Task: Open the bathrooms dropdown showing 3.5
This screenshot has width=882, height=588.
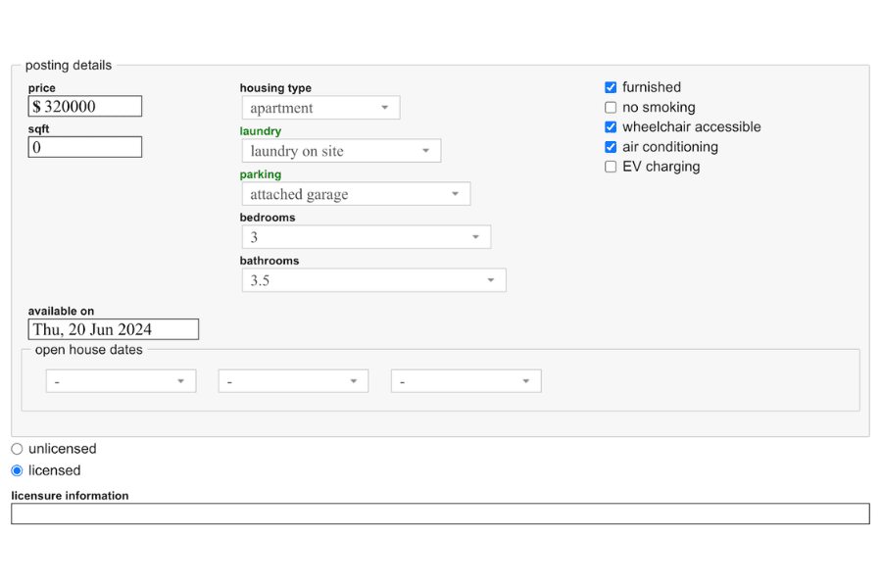Action: [373, 280]
